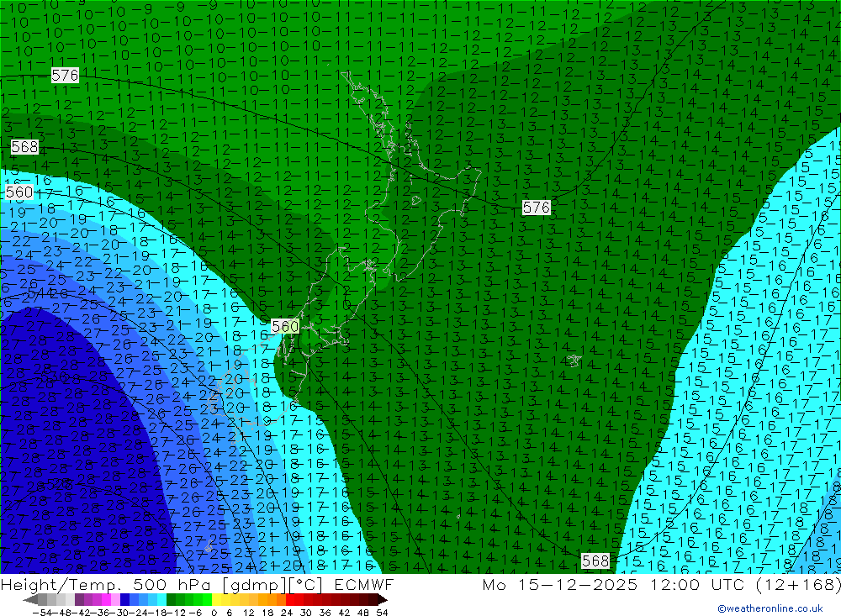Image resolution: width=841 pixels, height=616 pixels.
Task: Select the 568 contour label near the date text
Action: point(595,561)
